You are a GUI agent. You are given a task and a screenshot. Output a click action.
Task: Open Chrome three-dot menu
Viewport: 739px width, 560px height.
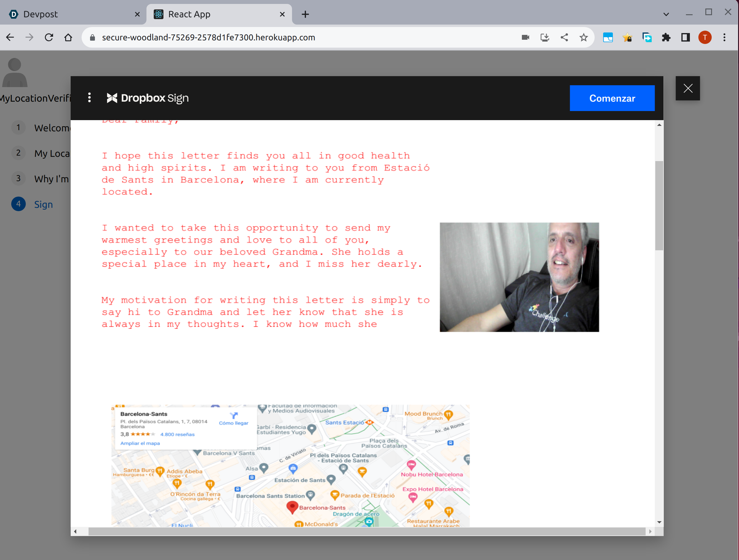point(724,37)
